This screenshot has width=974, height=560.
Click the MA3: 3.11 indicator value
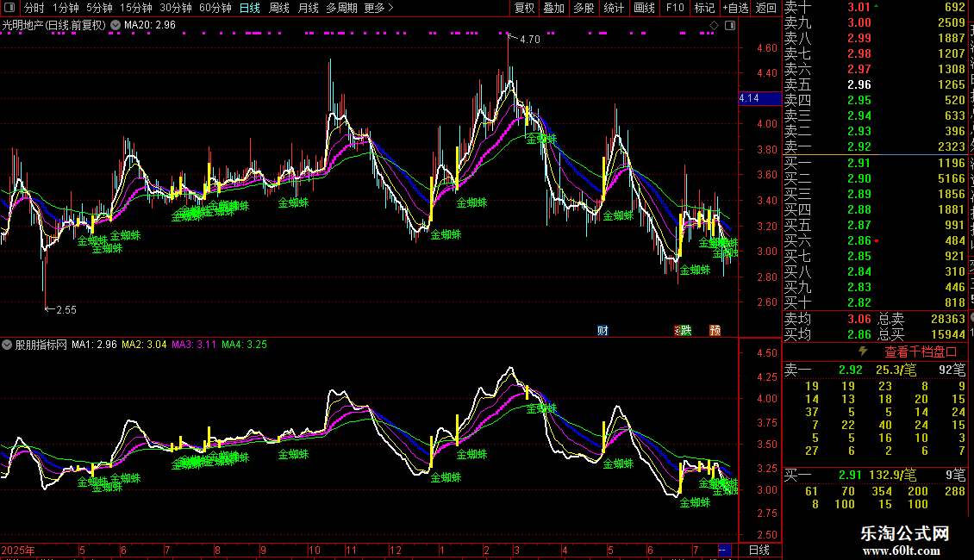pyautogui.click(x=194, y=345)
